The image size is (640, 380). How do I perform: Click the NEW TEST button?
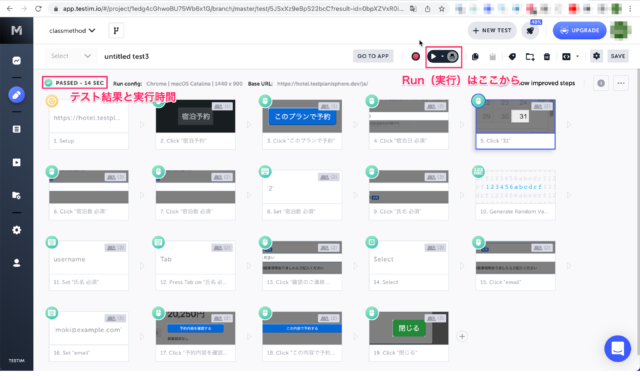pos(492,30)
